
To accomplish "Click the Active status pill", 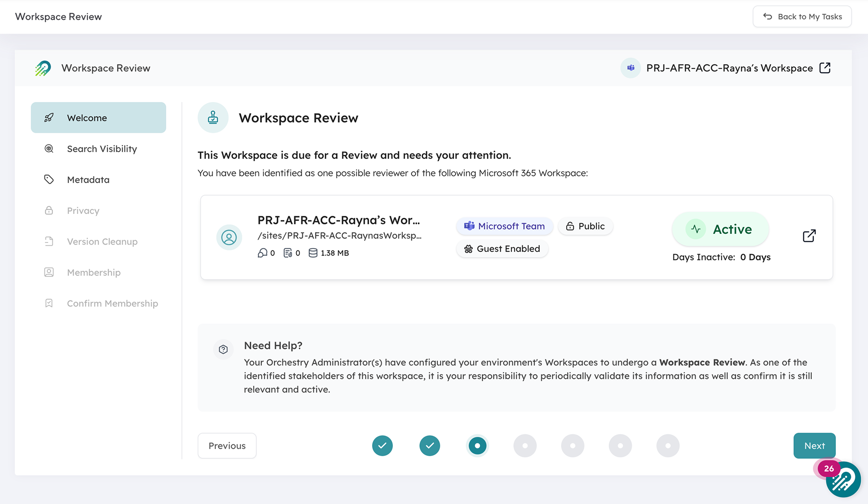I will tap(720, 229).
